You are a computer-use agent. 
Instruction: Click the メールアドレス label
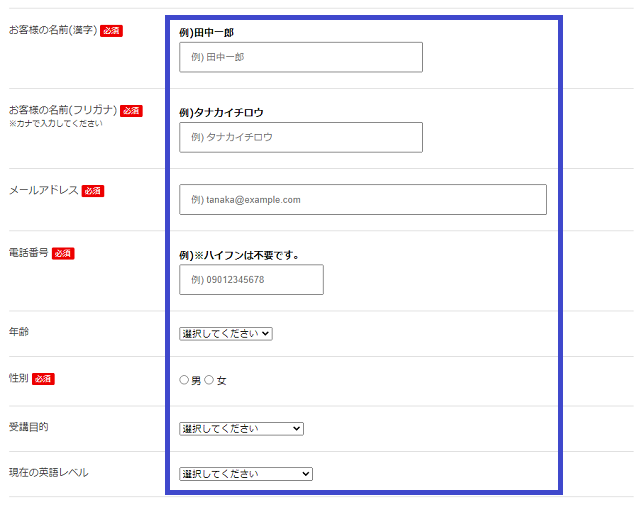(x=42, y=190)
